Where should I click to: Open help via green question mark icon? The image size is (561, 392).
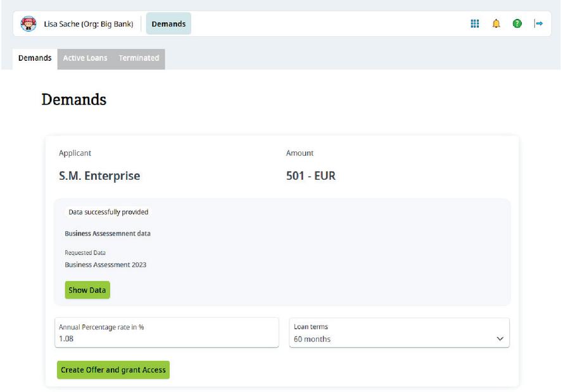[517, 23]
